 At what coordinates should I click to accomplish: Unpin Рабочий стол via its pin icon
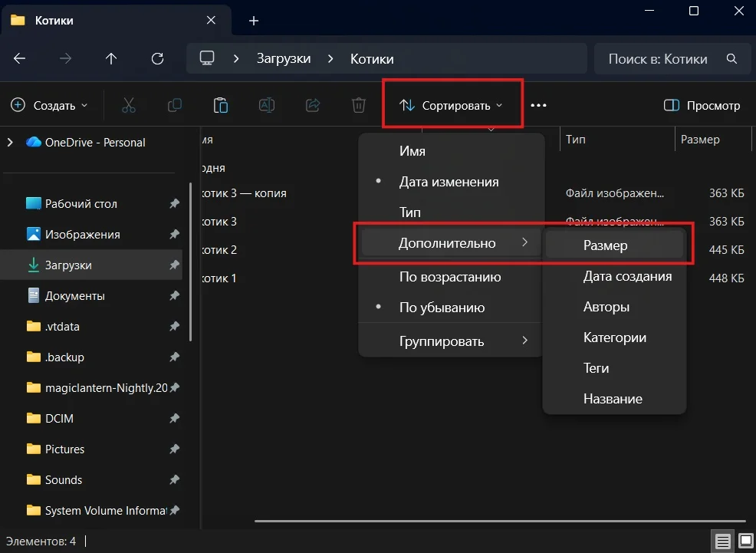click(x=174, y=203)
